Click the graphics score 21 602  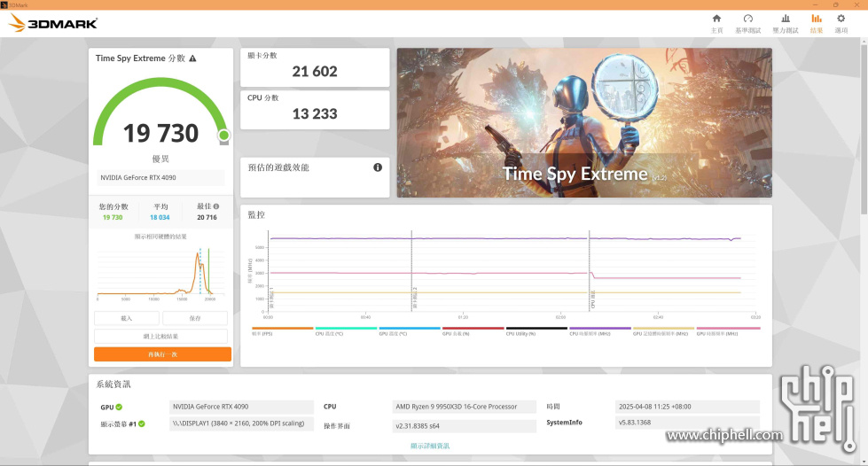click(x=315, y=72)
